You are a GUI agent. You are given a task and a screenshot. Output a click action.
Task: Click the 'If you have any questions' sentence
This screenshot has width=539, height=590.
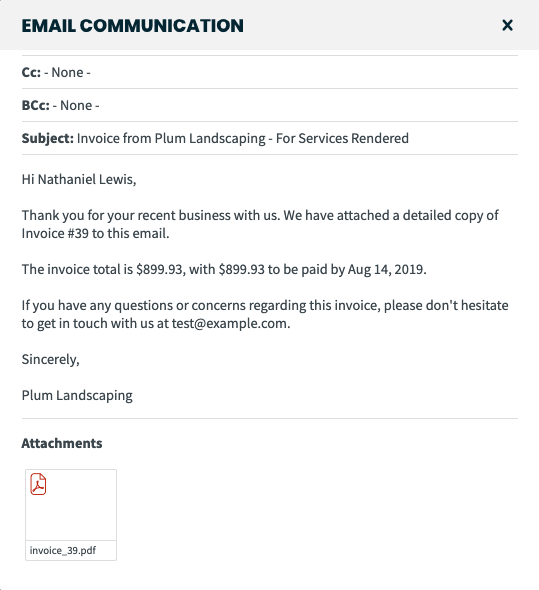click(x=265, y=314)
